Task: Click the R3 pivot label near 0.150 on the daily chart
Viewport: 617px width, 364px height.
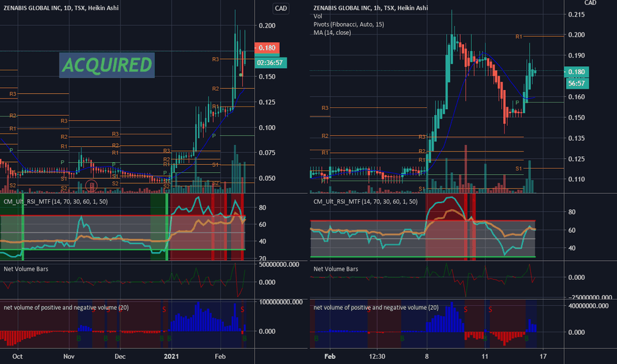Action: point(215,60)
